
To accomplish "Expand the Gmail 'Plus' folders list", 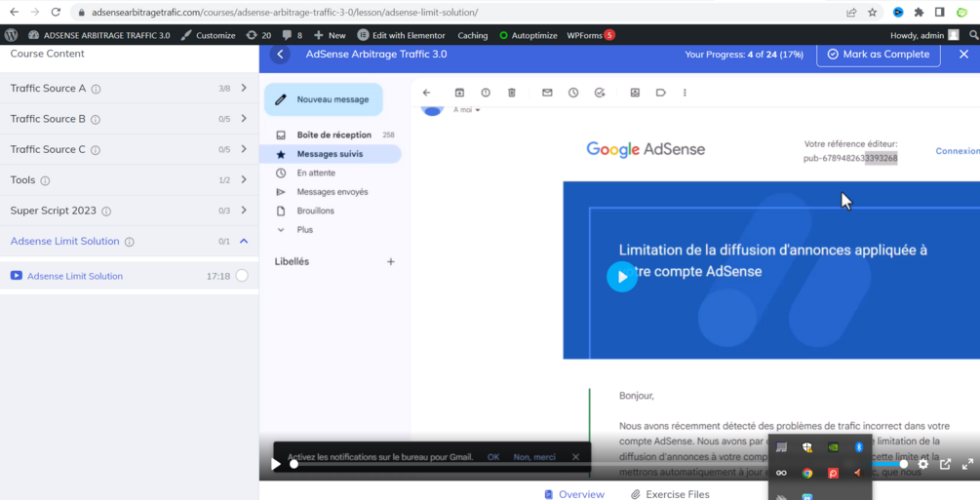I will [x=304, y=230].
